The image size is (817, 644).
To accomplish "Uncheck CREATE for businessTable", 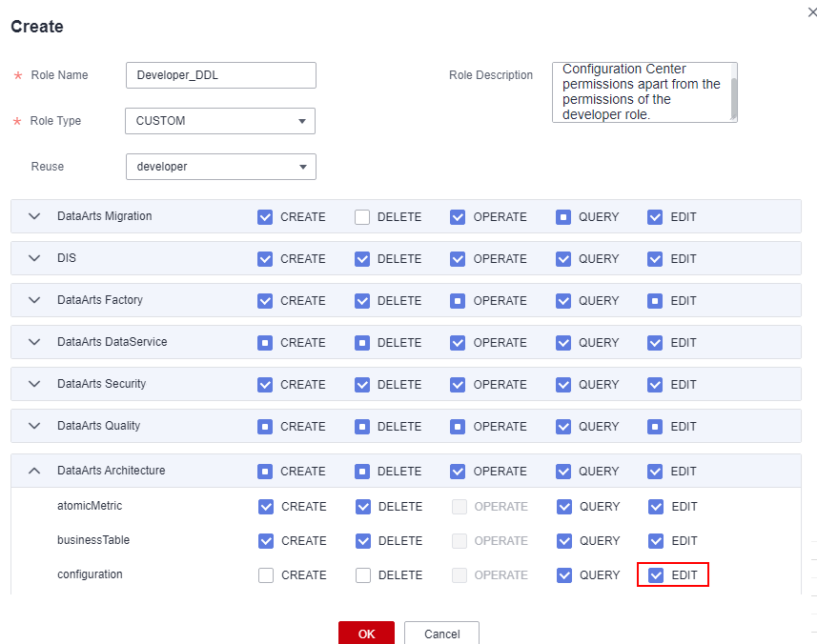I will click(x=266, y=541).
